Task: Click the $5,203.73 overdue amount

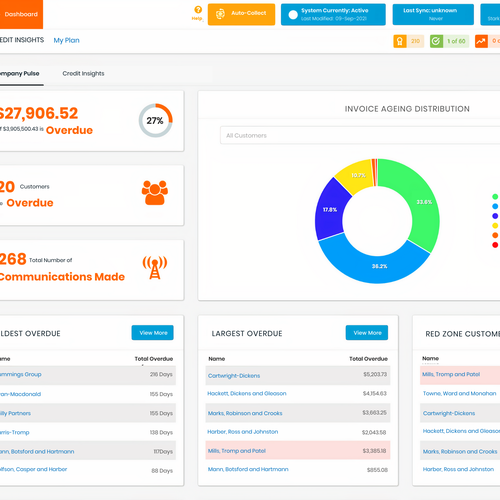Action: point(375,375)
